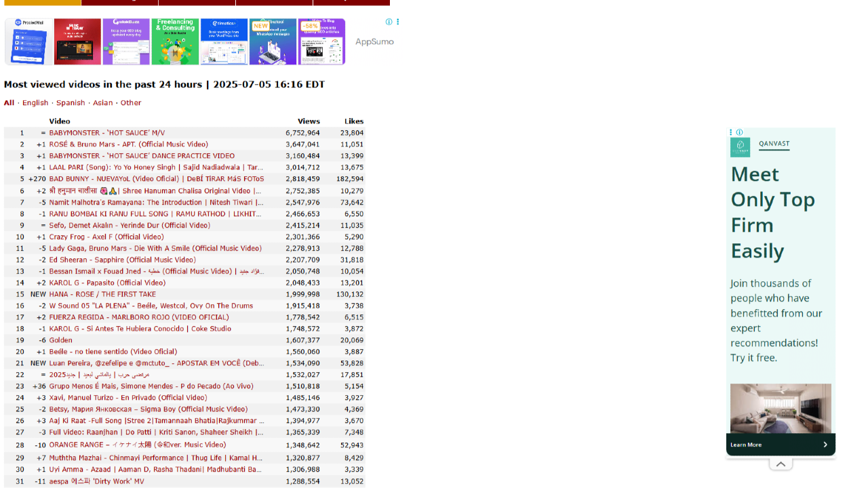The width and height of the screenshot is (868, 488).
Task: Open Bessan Ismail x Fouad Jned link
Action: (157, 271)
